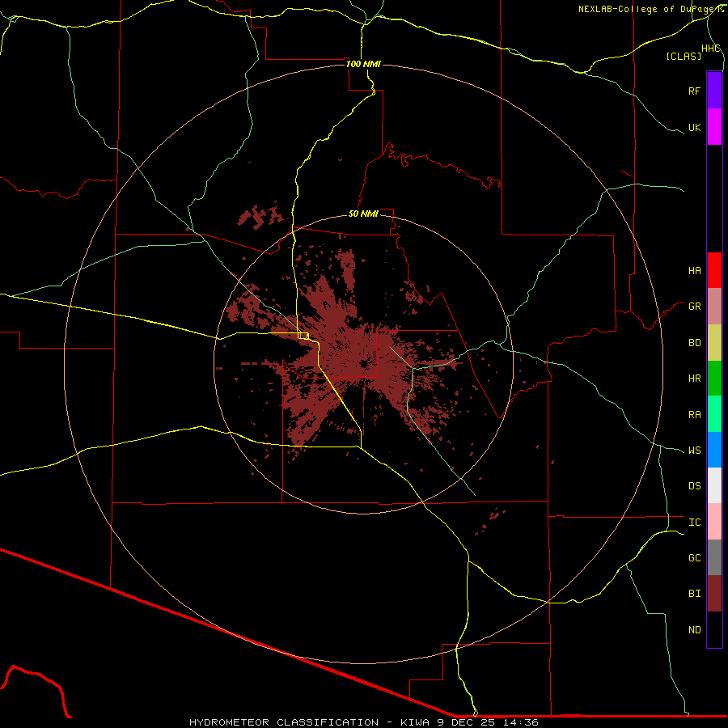728x728 pixels.
Task: Click the HA red legend swatch
Action: tap(714, 270)
